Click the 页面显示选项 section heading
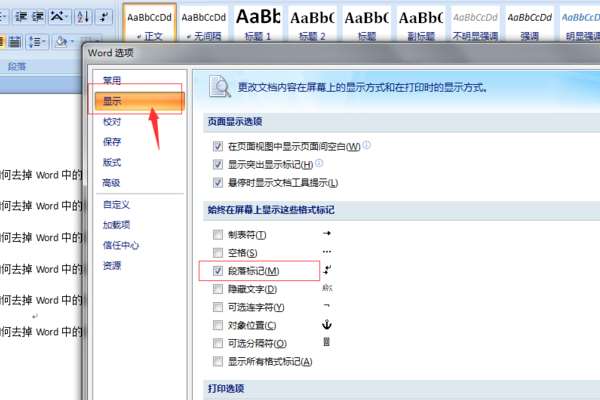 click(235, 122)
